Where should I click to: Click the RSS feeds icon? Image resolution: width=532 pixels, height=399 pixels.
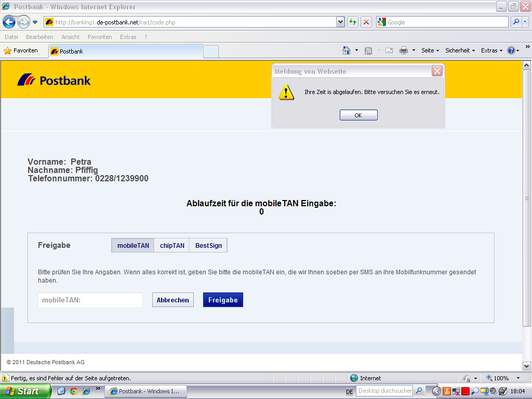point(368,51)
